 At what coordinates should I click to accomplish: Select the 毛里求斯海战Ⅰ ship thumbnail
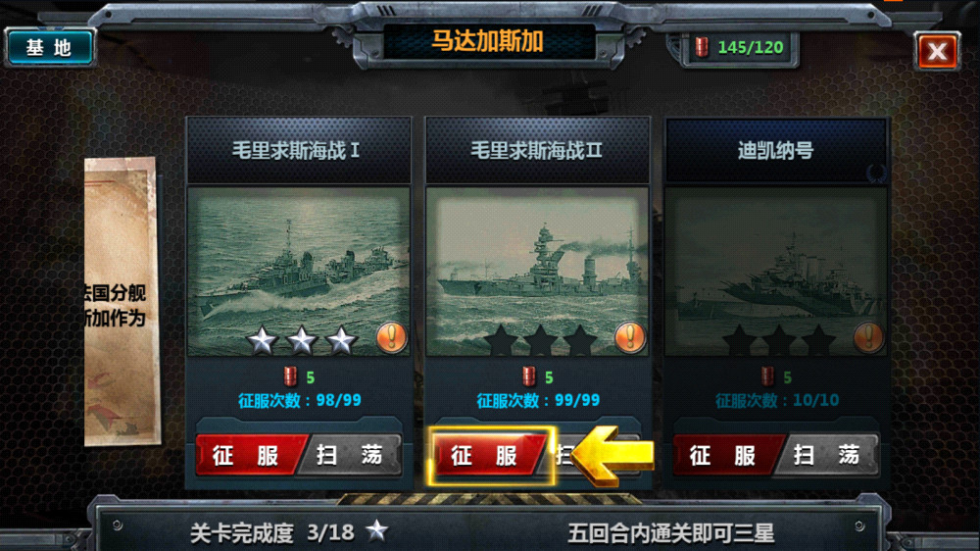pos(299,272)
